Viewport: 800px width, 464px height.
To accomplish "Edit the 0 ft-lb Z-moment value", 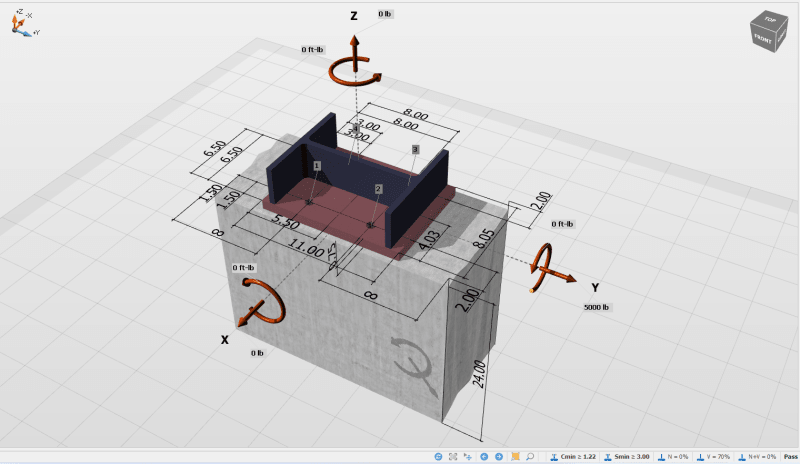I will [x=312, y=50].
